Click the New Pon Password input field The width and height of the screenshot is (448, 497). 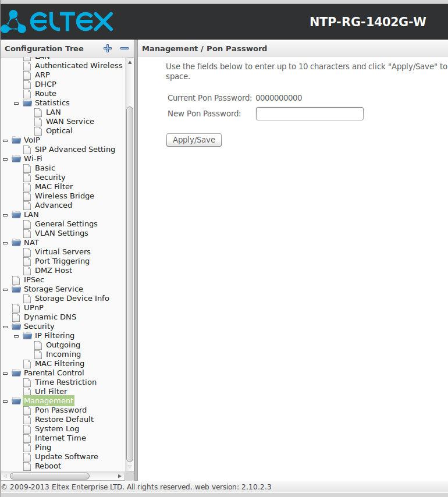(310, 114)
